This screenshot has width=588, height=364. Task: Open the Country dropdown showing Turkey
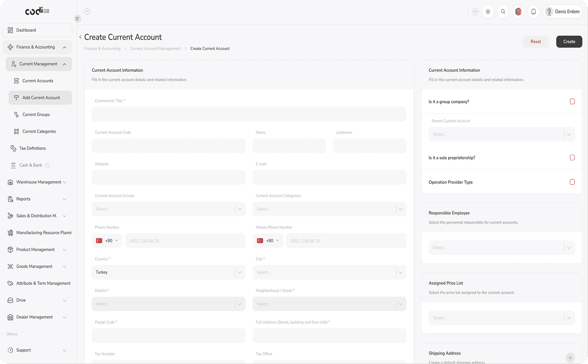(x=169, y=272)
